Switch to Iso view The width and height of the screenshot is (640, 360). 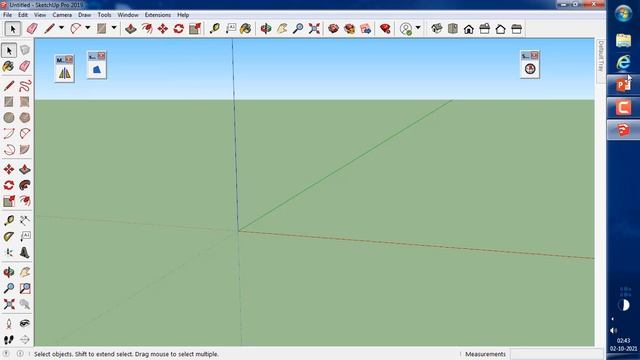click(x=436, y=29)
